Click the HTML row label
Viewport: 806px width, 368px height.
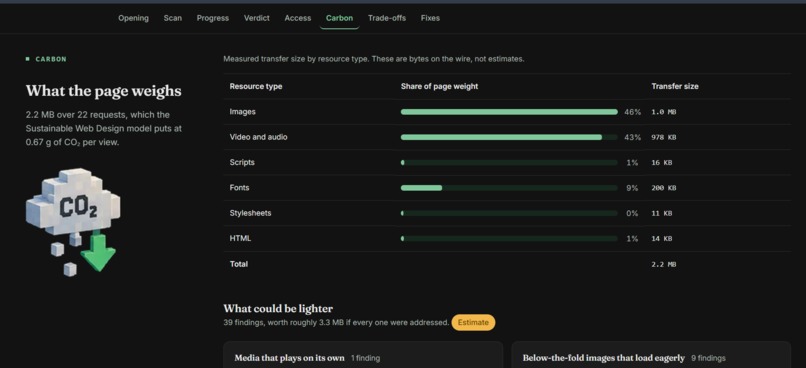click(x=240, y=238)
